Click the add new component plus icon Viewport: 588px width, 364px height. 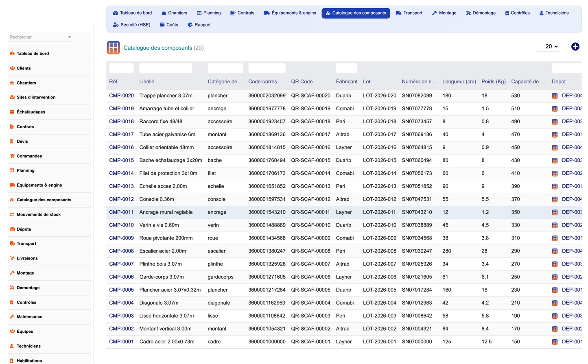click(575, 47)
